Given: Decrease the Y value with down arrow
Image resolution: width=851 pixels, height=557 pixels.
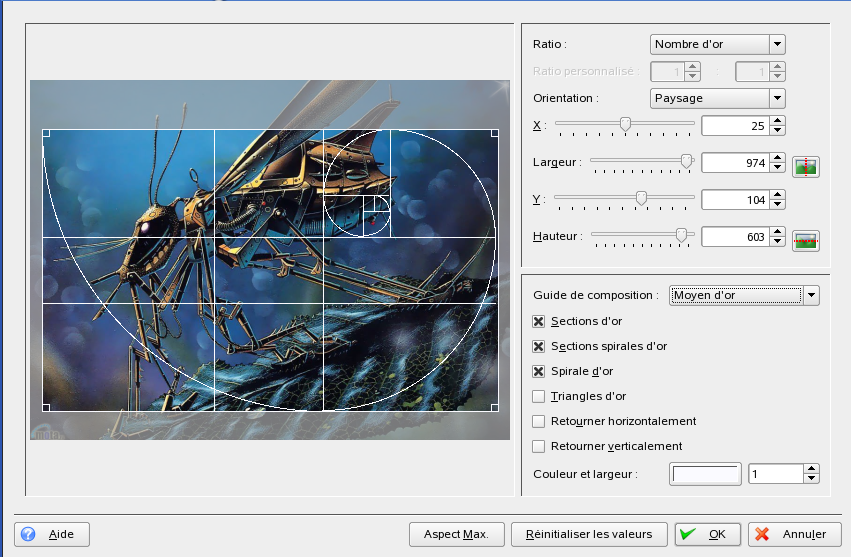Looking at the screenshot, I should (778, 204).
